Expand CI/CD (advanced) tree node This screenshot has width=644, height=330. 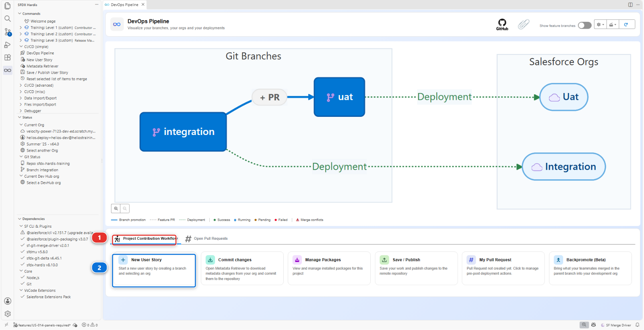pos(21,85)
